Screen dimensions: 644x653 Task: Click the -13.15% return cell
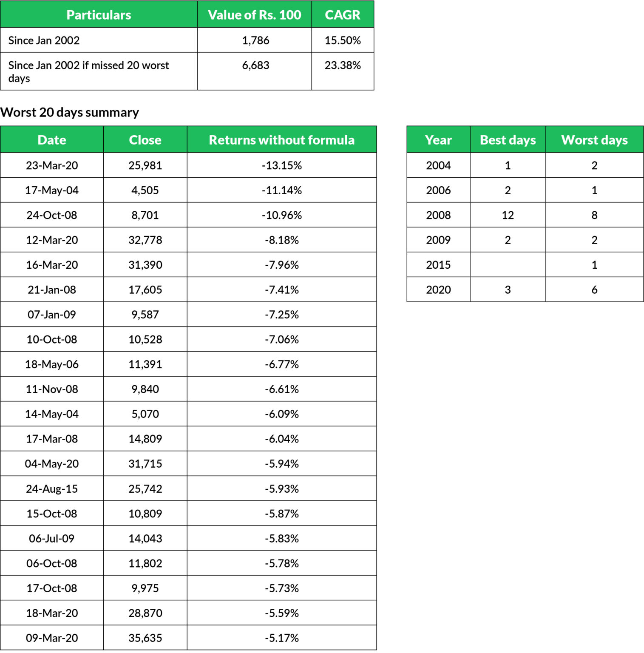coord(281,165)
